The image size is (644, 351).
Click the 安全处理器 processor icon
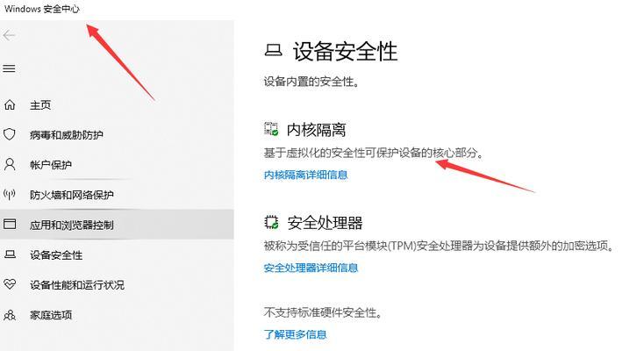(x=271, y=222)
